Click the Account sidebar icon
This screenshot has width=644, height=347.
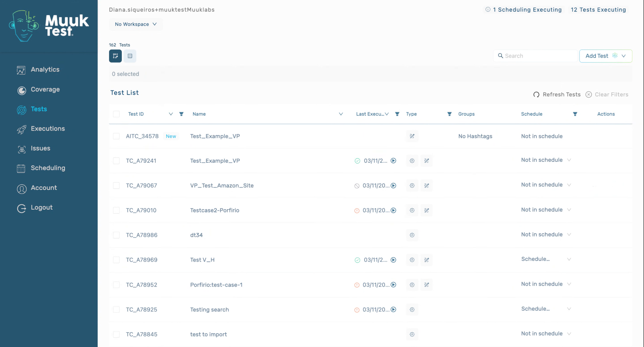pos(21,189)
